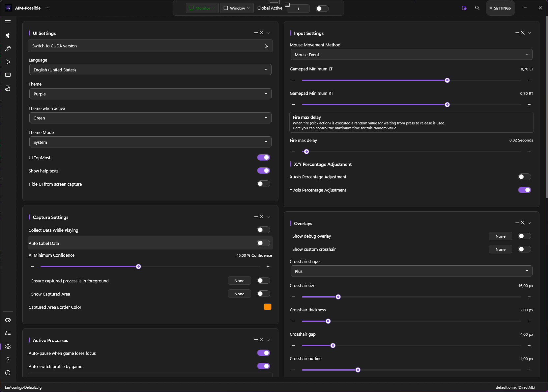The width and height of the screenshot is (548, 392).
Task: Close the Overlays panel with X
Action: 523,223
